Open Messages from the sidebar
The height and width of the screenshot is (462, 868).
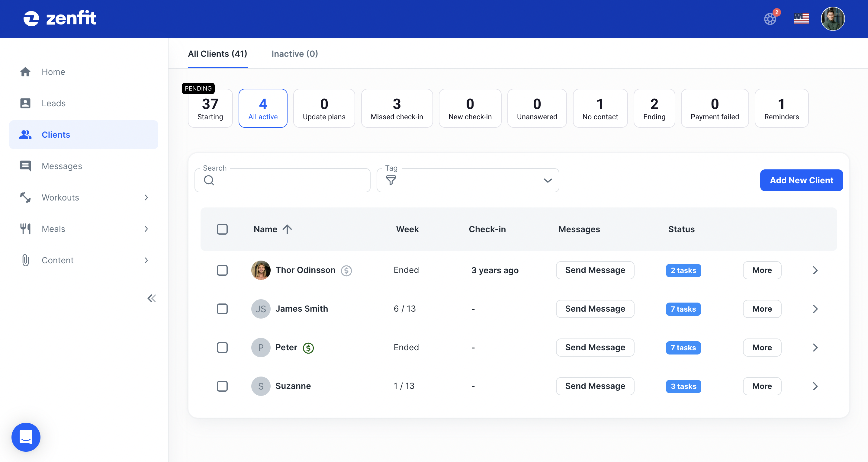tap(25, 166)
